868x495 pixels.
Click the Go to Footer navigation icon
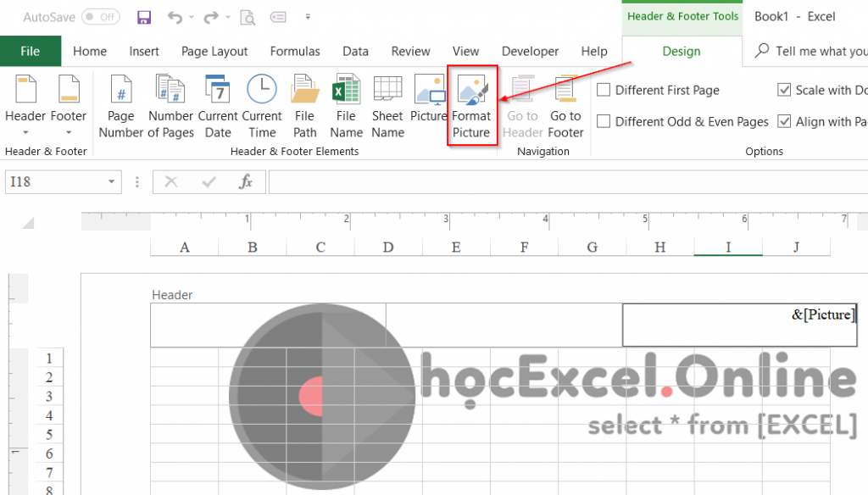click(565, 102)
